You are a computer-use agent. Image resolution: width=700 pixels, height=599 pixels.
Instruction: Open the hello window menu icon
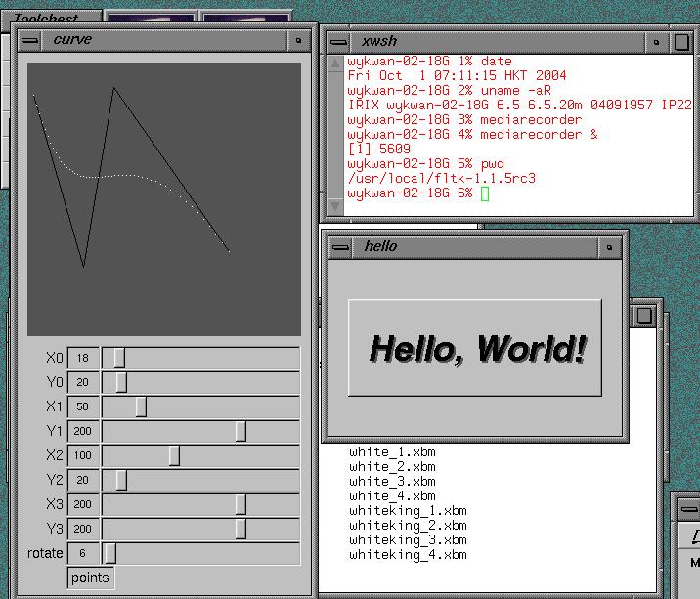[x=340, y=247]
